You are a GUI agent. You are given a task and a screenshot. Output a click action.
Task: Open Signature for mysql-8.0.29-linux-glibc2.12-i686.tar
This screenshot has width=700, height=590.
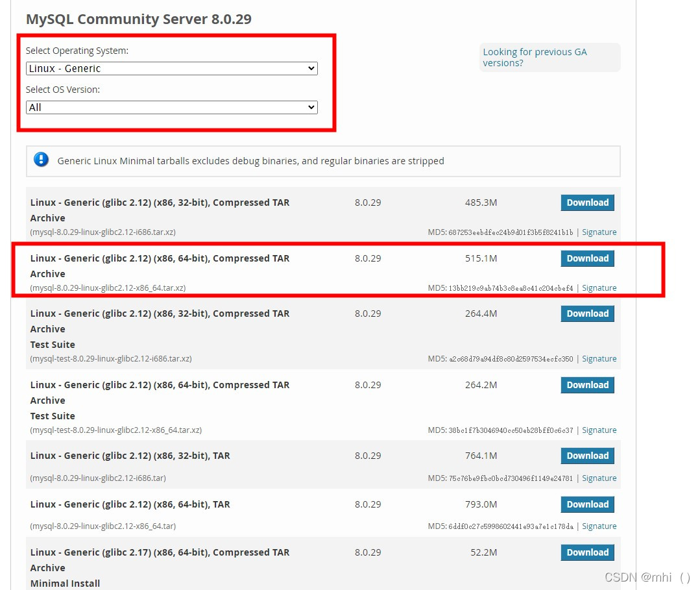[x=599, y=478]
